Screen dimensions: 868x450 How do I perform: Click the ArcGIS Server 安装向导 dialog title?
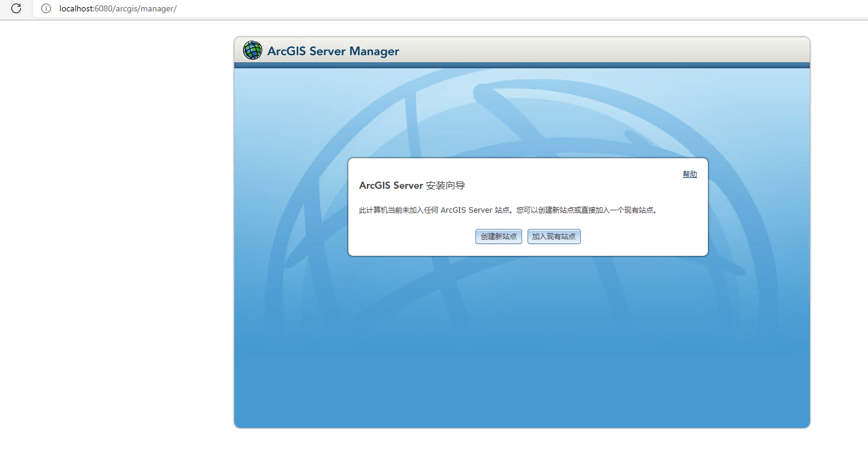pos(413,186)
